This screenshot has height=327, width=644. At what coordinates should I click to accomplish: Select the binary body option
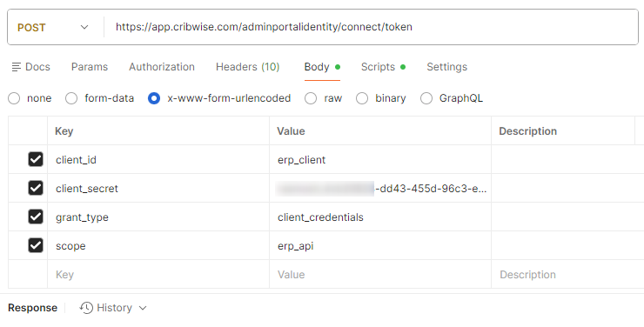pyautogui.click(x=362, y=98)
